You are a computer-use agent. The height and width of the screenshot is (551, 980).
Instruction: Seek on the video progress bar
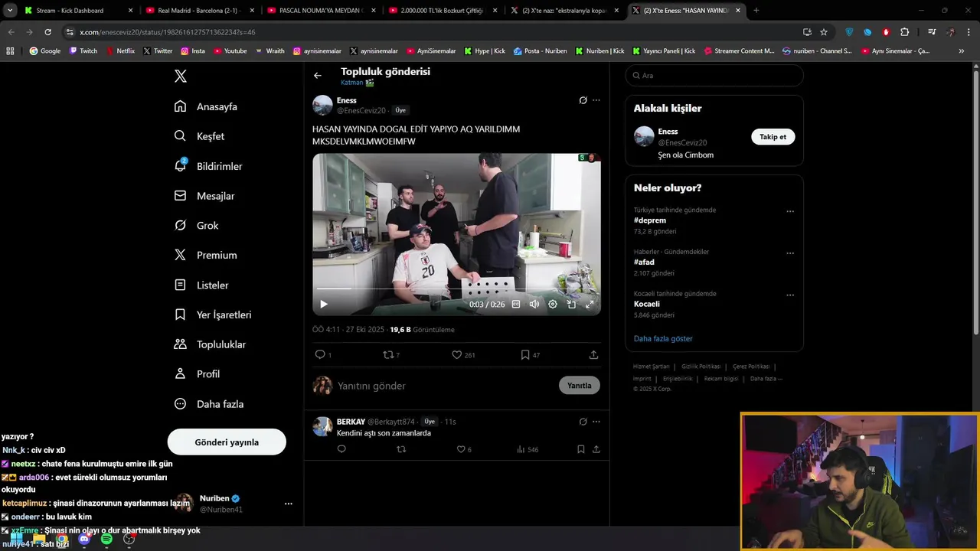tap(456, 289)
